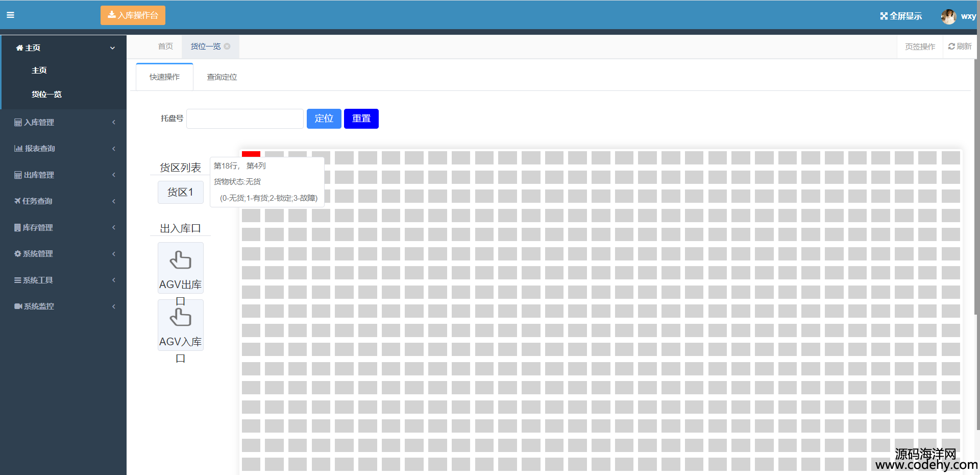
Task: Select the 货位一览 sidebar item
Action: point(46,94)
